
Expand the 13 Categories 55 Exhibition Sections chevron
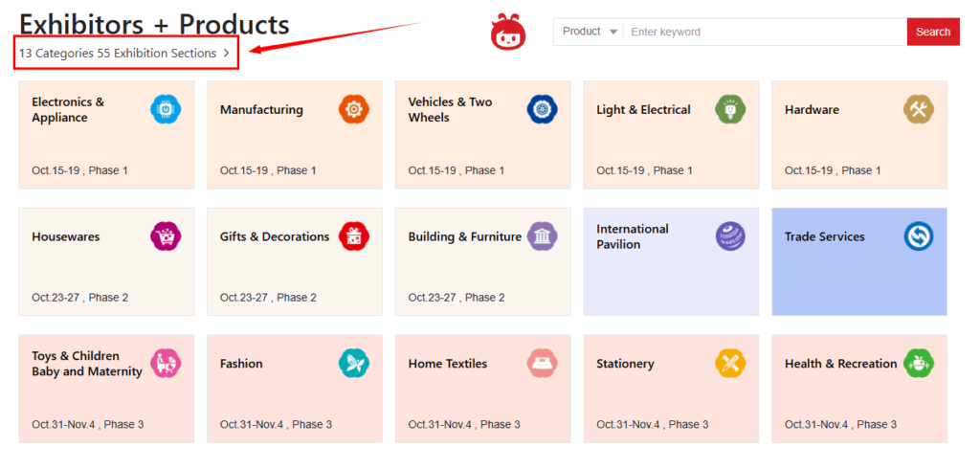point(227,53)
